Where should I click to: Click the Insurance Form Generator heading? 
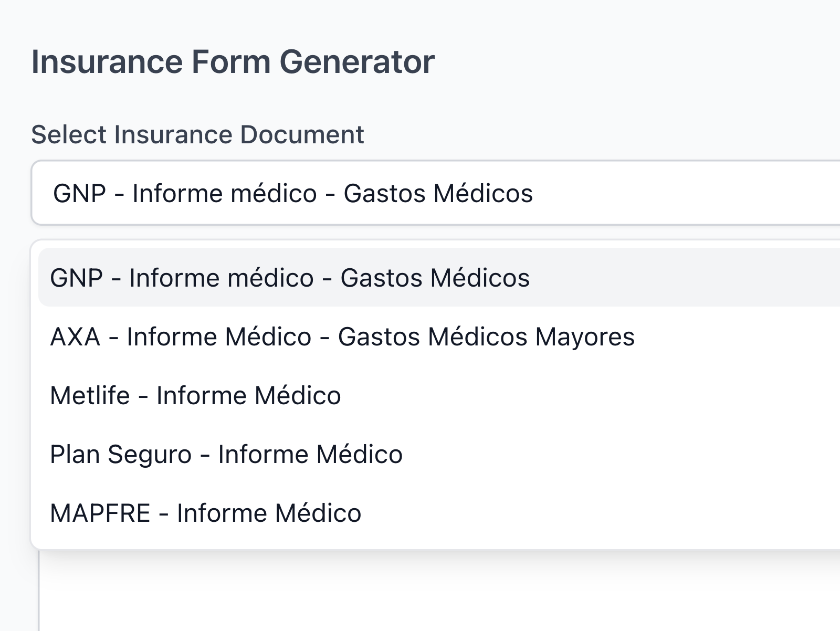234,61
